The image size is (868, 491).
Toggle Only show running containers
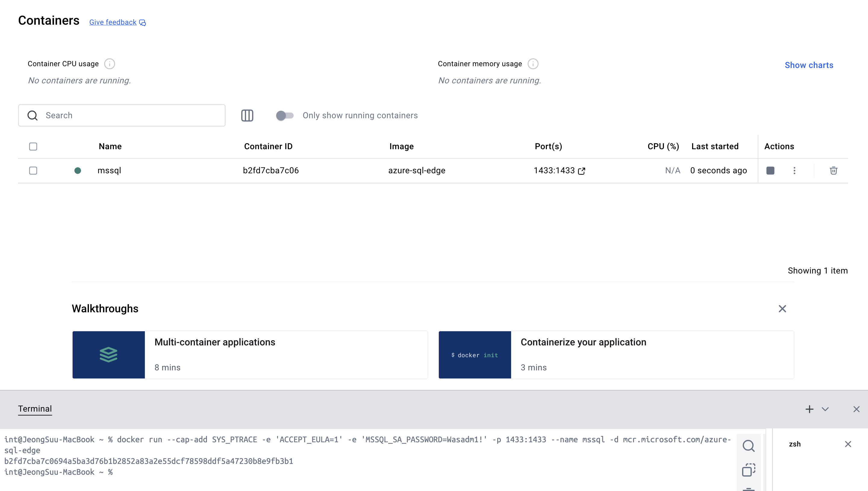pos(285,116)
